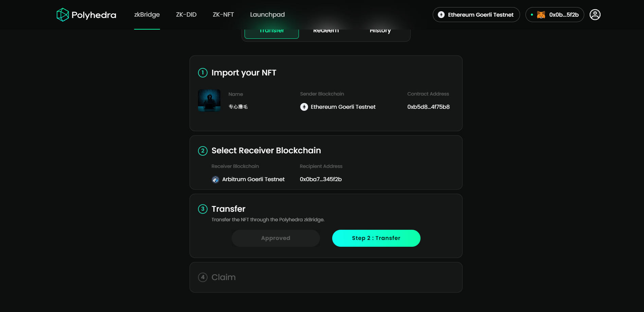
Task: Expand the Claim step section
Action: 326,277
